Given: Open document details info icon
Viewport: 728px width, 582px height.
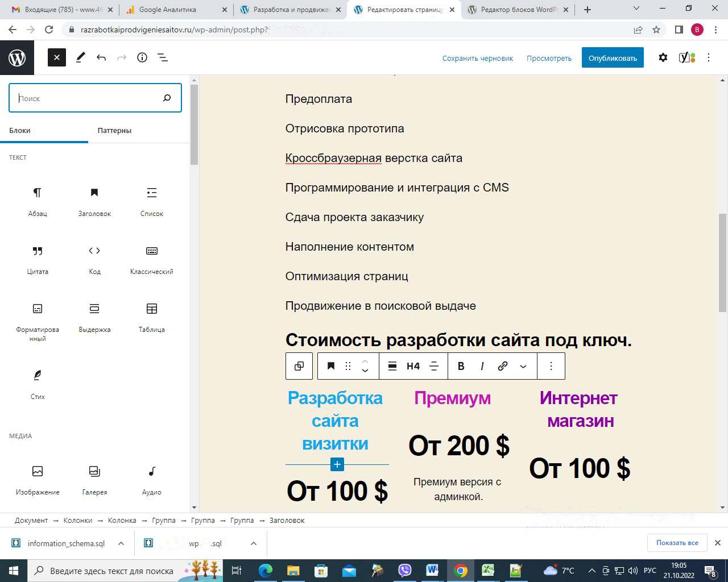Looking at the screenshot, I should pyautogui.click(x=142, y=57).
